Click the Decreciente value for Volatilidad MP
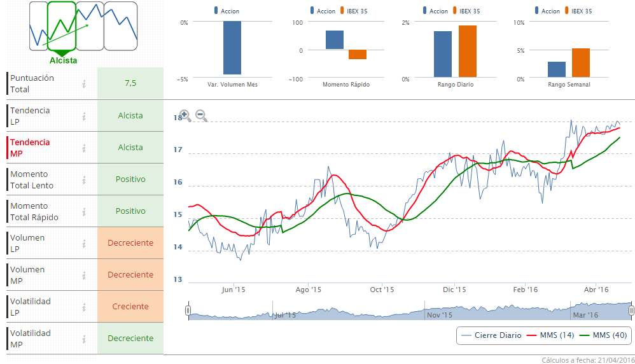635x364 pixels. point(130,339)
